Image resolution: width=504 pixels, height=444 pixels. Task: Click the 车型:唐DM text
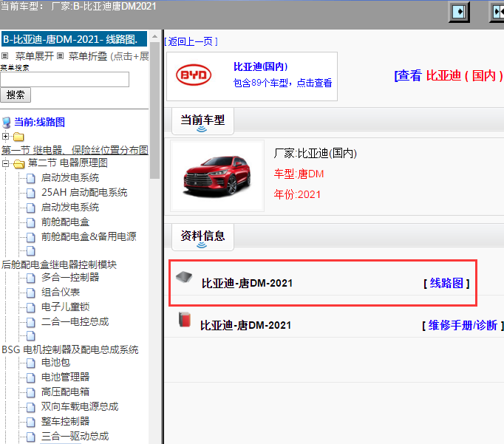click(x=299, y=174)
